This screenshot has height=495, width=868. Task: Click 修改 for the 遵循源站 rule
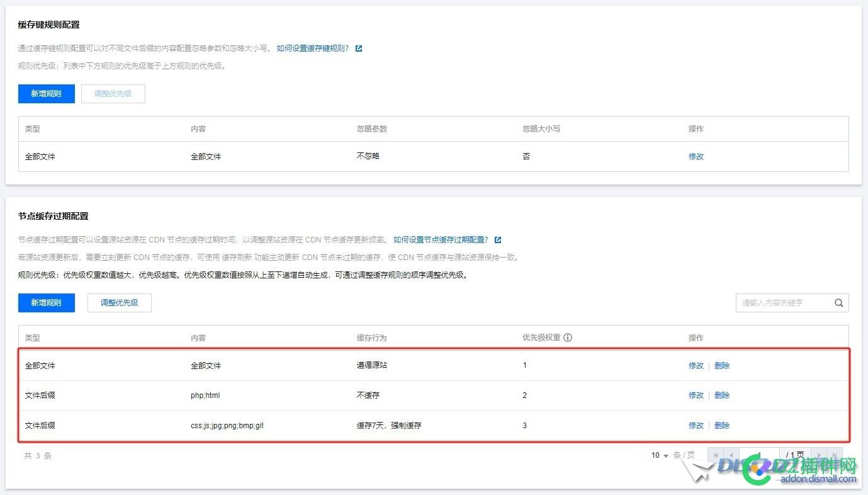[696, 366]
